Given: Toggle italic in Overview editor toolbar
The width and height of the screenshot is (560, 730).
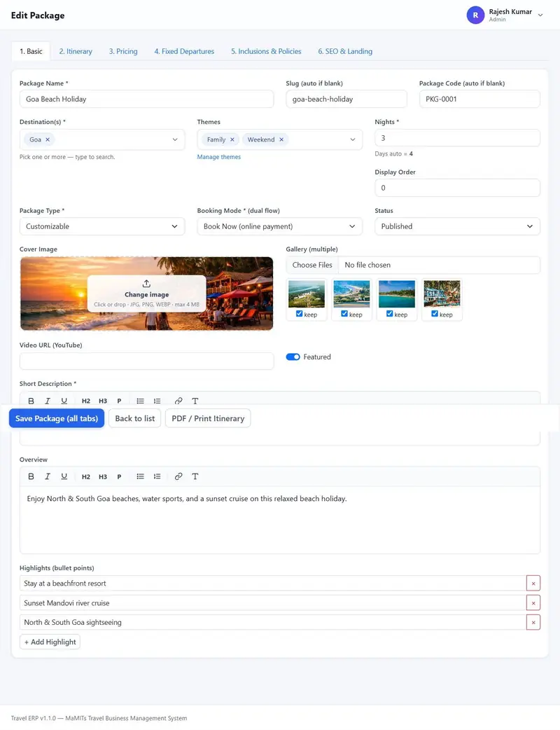Looking at the screenshot, I should click(x=48, y=476).
